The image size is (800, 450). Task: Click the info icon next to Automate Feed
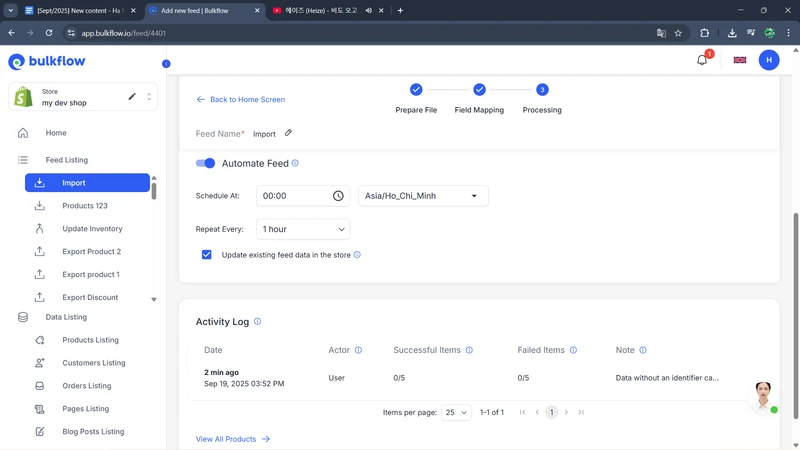coord(295,163)
